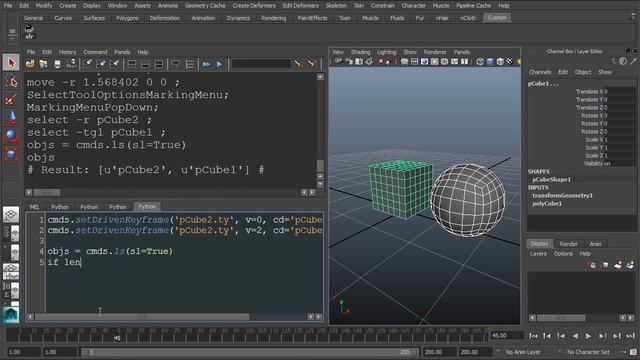Open viewport Shading menu

(x=360, y=52)
